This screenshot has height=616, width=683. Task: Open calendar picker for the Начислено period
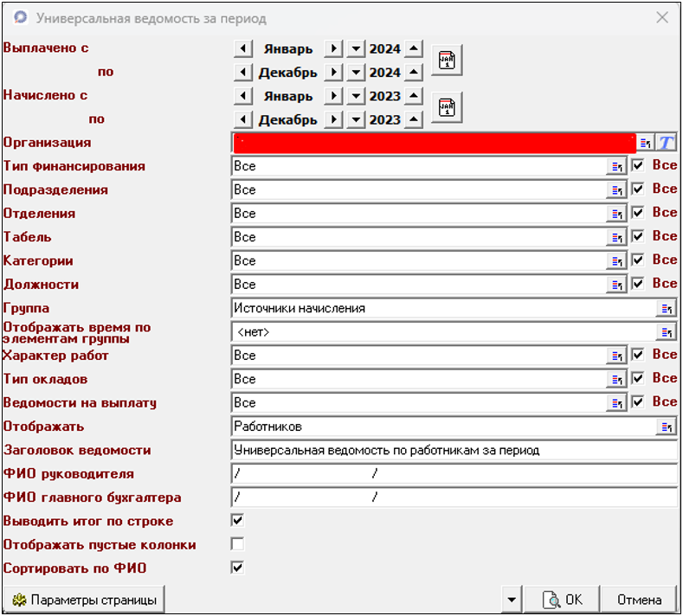447,107
